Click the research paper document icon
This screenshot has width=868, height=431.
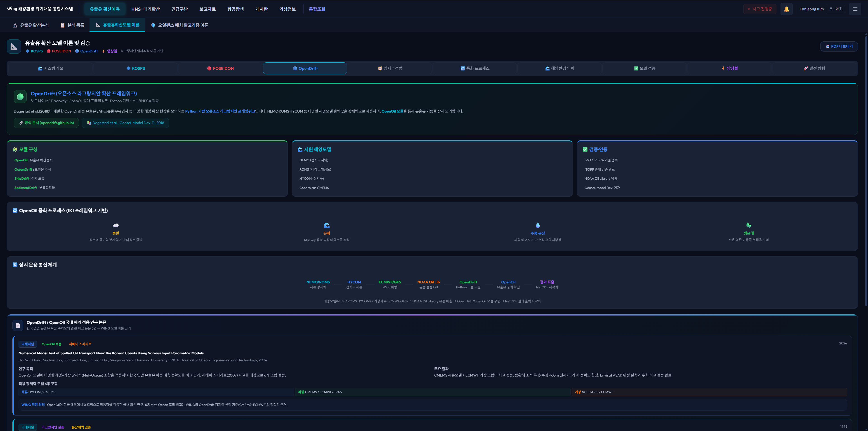click(18, 325)
